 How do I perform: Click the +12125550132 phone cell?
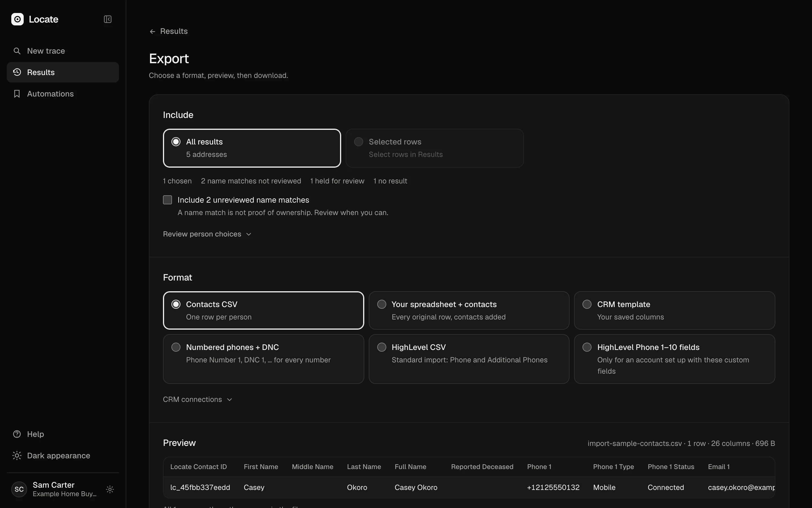[553, 487]
